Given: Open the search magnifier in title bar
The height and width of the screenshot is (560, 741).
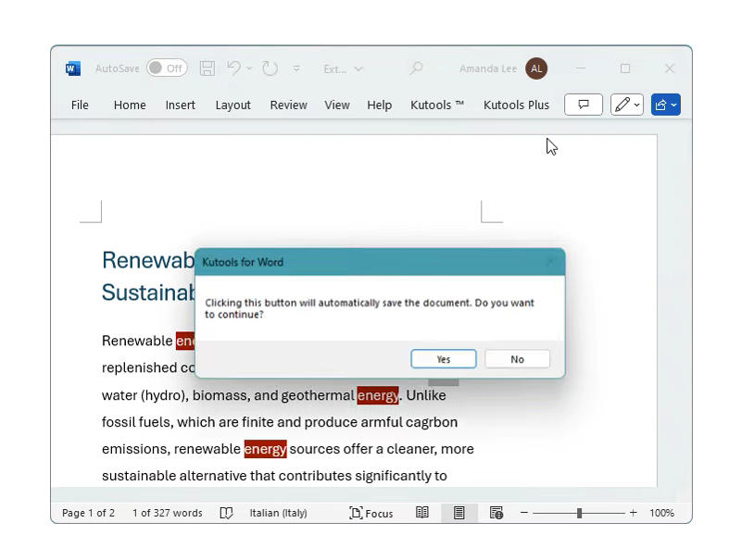Looking at the screenshot, I should (x=416, y=68).
